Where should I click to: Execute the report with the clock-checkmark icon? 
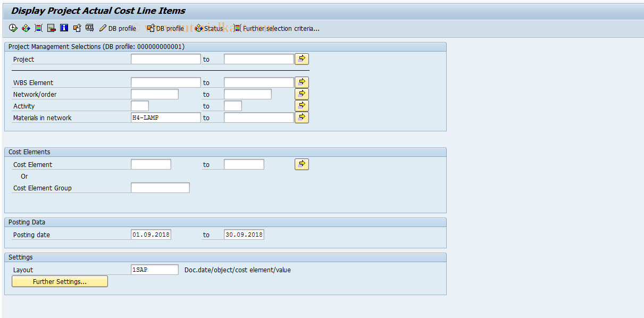[x=13, y=28]
